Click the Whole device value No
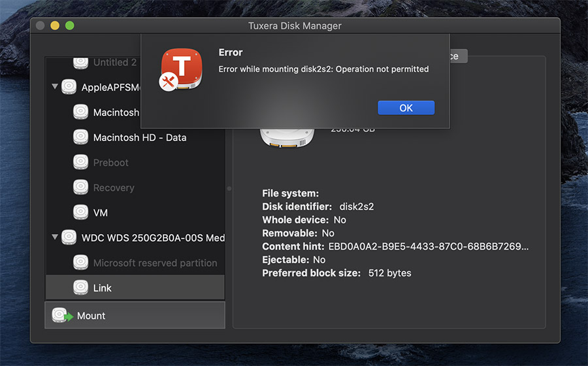 (340, 220)
